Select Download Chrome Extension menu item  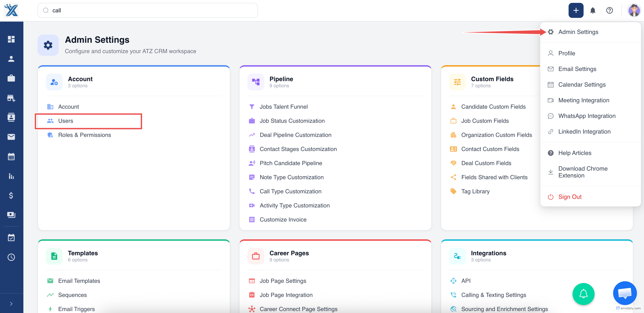tap(590, 172)
